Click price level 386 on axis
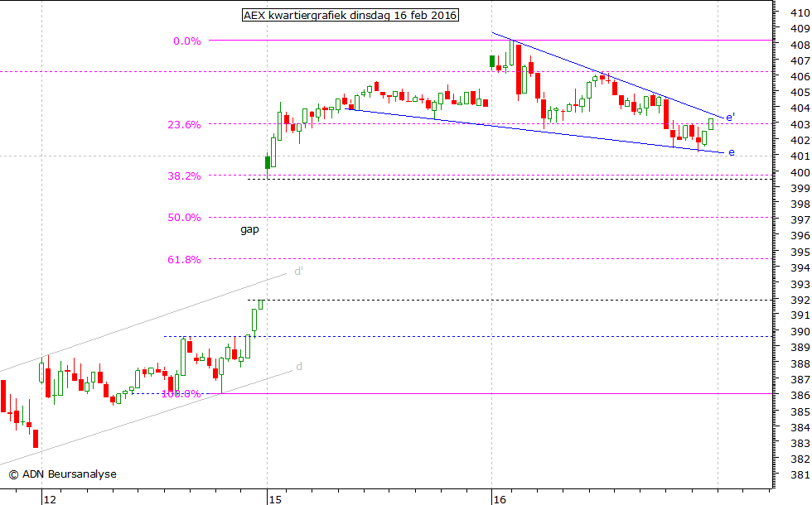 tap(800, 396)
